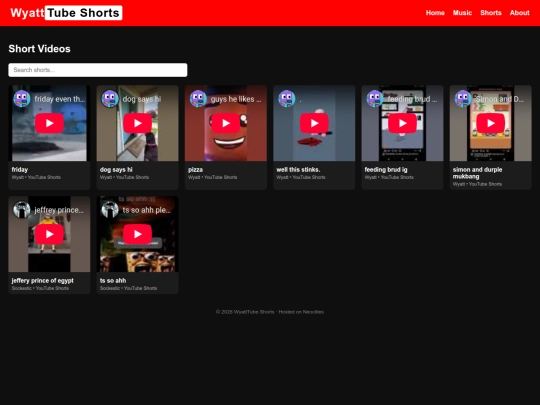Click embedded title 'jeffrey prince...'

[59, 210]
